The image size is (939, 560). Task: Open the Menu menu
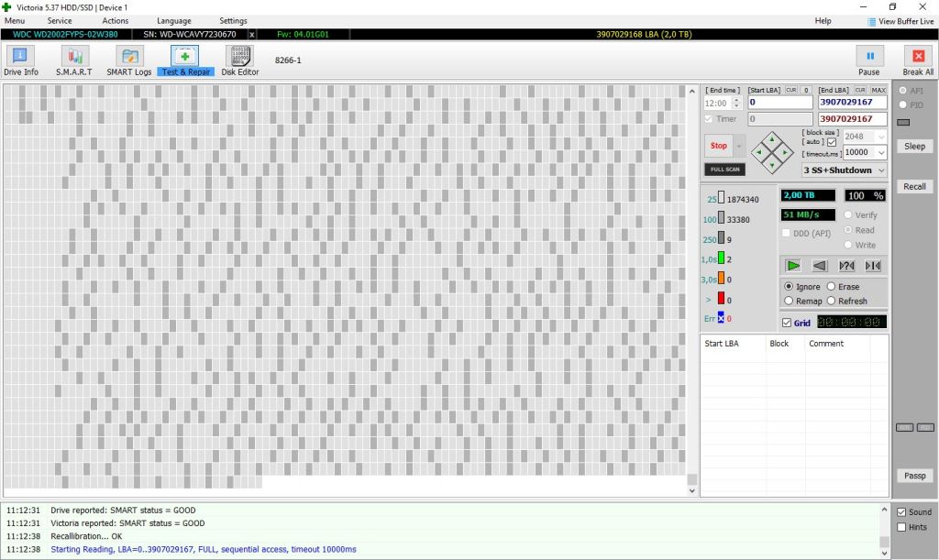[15, 21]
